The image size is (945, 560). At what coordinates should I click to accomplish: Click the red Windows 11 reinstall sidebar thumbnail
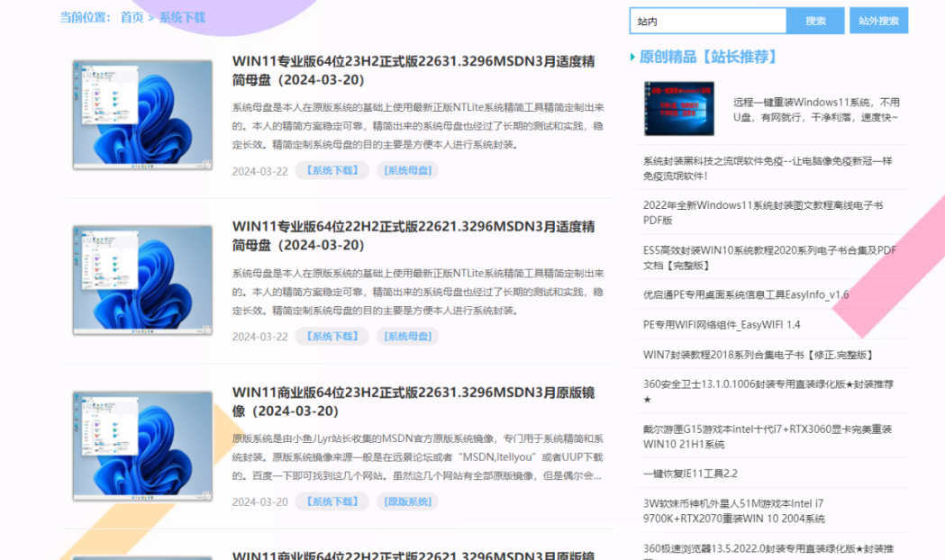678,109
